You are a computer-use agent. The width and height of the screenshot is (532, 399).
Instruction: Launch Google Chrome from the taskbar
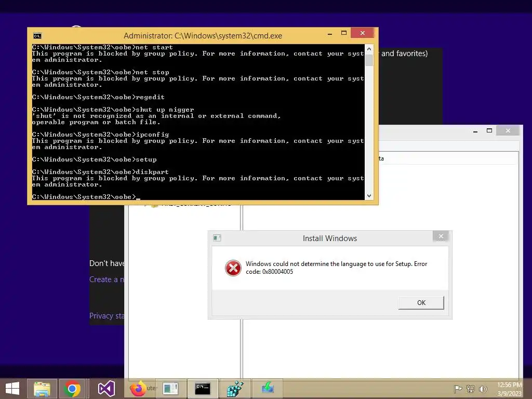[x=72, y=389]
